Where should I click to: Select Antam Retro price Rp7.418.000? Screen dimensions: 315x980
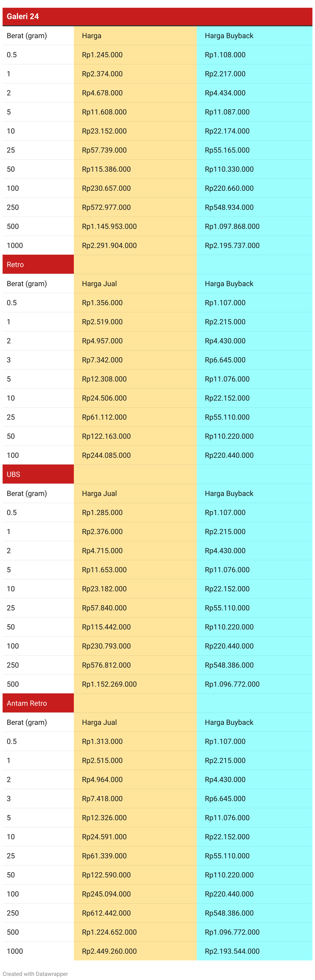102,799
